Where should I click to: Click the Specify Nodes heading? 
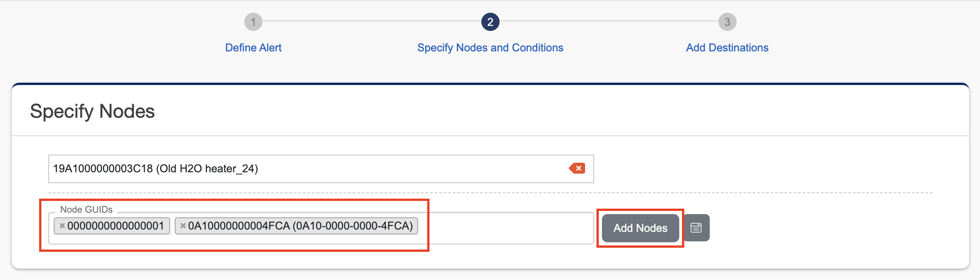(x=92, y=111)
